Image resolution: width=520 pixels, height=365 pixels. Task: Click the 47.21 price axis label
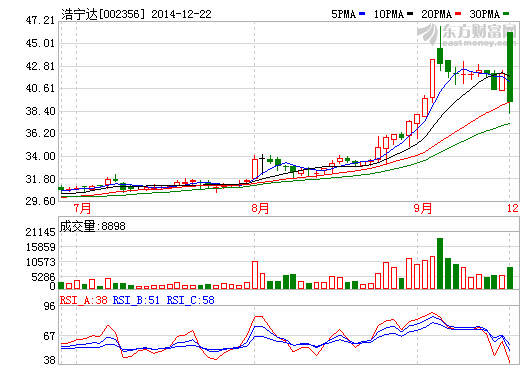(40, 20)
